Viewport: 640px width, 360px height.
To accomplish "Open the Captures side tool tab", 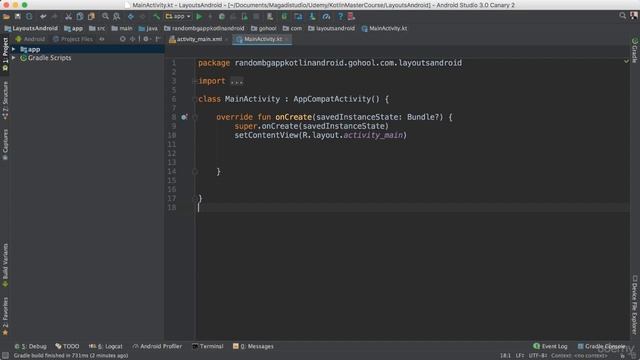I will coord(5,145).
